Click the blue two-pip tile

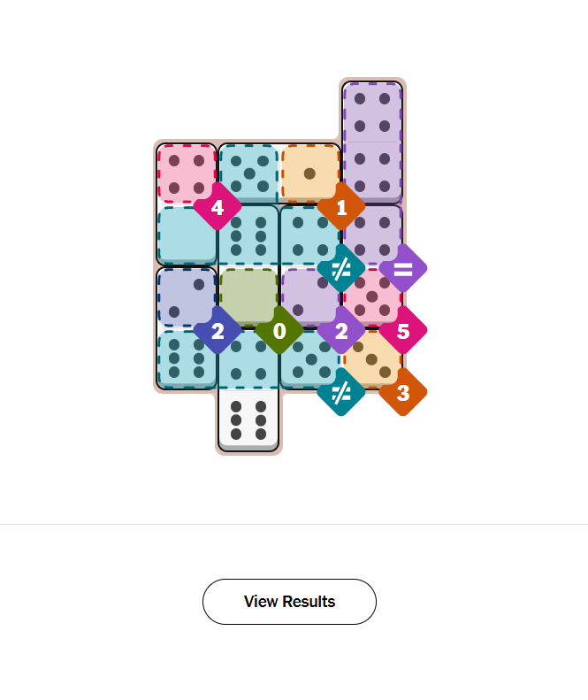tap(186, 297)
